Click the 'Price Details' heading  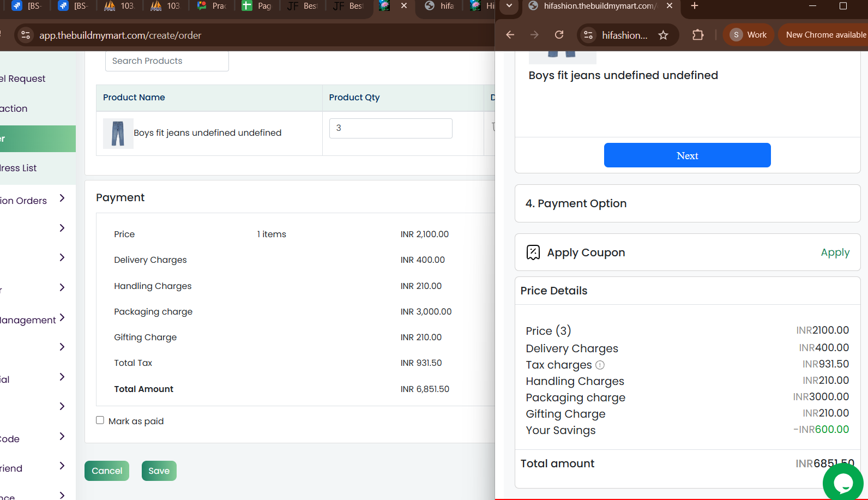click(554, 291)
